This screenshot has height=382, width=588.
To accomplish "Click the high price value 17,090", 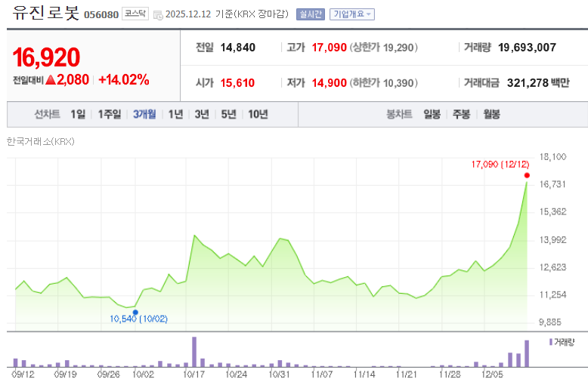I will coord(330,48).
